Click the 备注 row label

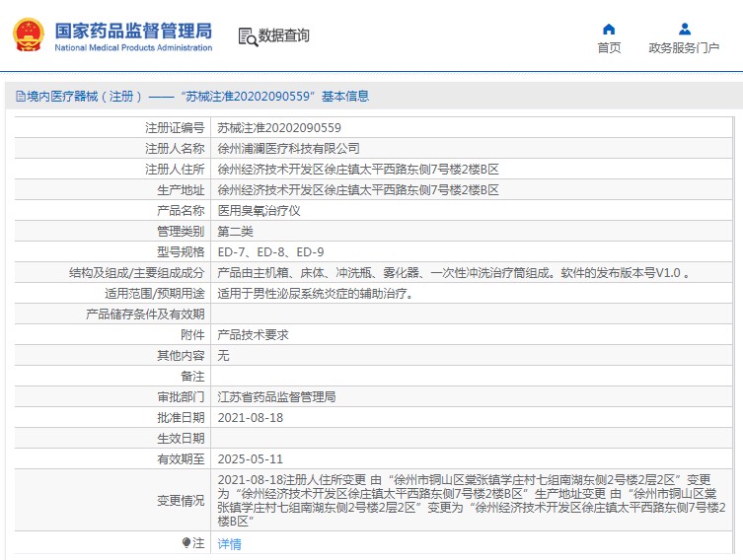[x=192, y=377]
